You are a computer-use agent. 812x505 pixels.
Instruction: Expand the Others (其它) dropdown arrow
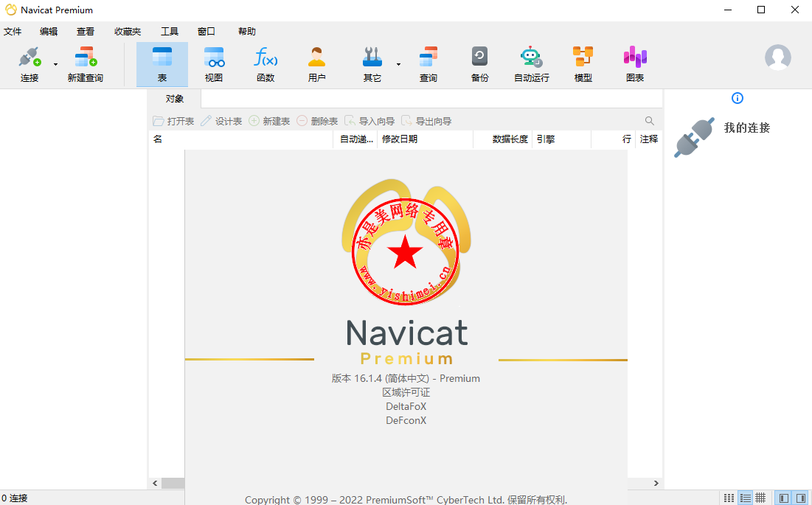(x=398, y=65)
